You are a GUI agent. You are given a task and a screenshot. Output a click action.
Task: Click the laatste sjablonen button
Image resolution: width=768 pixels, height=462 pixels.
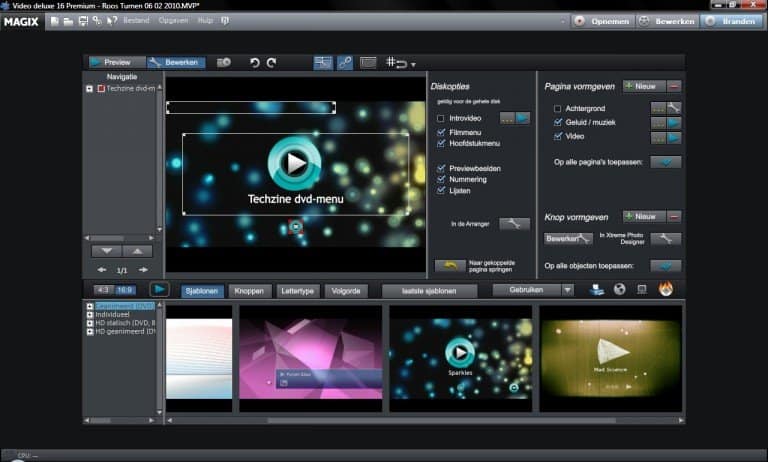point(429,291)
